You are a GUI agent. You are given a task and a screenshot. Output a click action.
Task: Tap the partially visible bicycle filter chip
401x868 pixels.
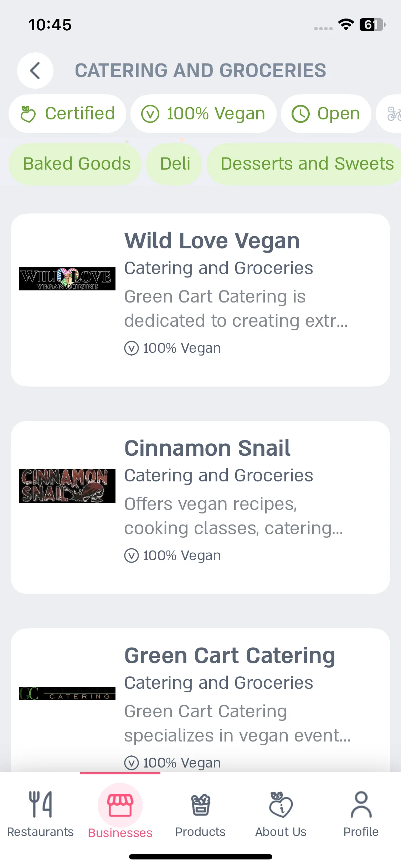(x=390, y=114)
